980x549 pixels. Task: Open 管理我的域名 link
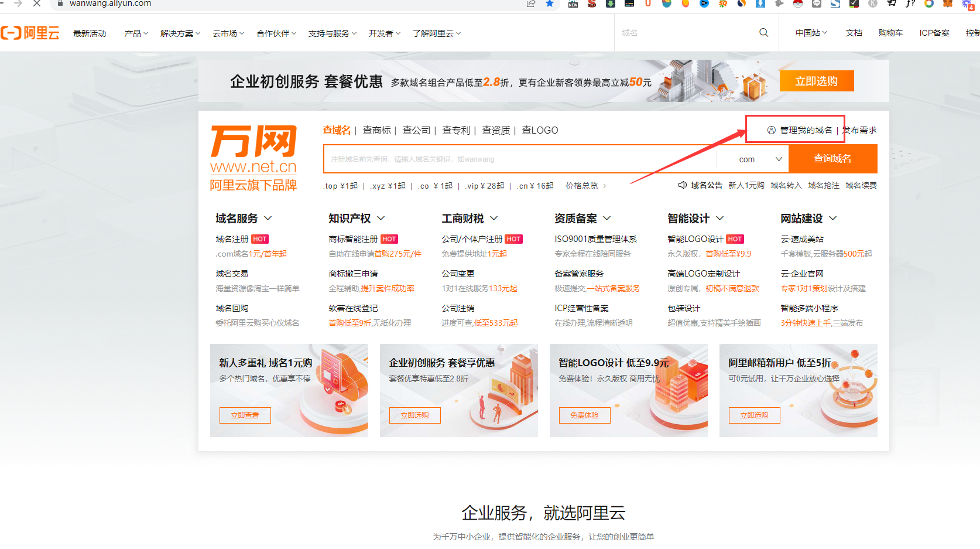point(806,130)
